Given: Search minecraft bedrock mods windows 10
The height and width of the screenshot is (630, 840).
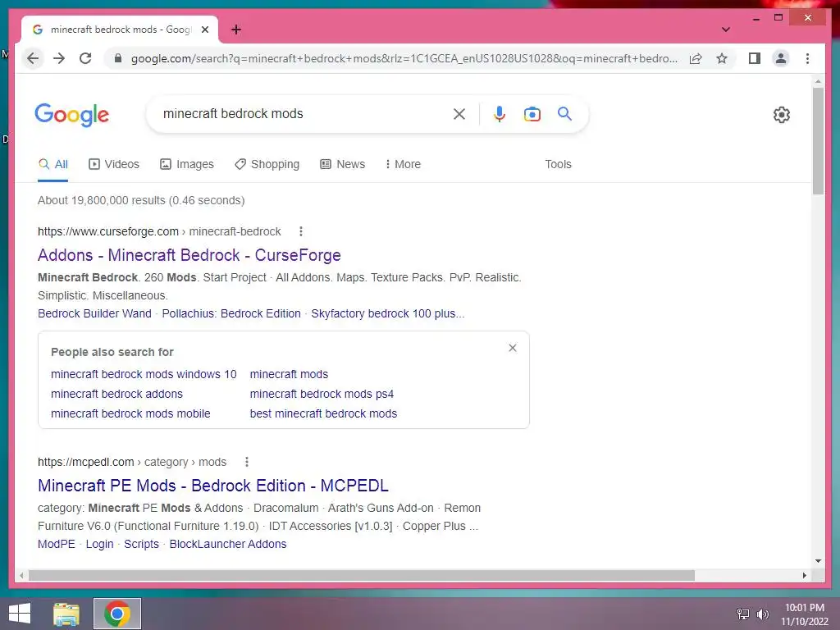Looking at the screenshot, I should tap(144, 374).
